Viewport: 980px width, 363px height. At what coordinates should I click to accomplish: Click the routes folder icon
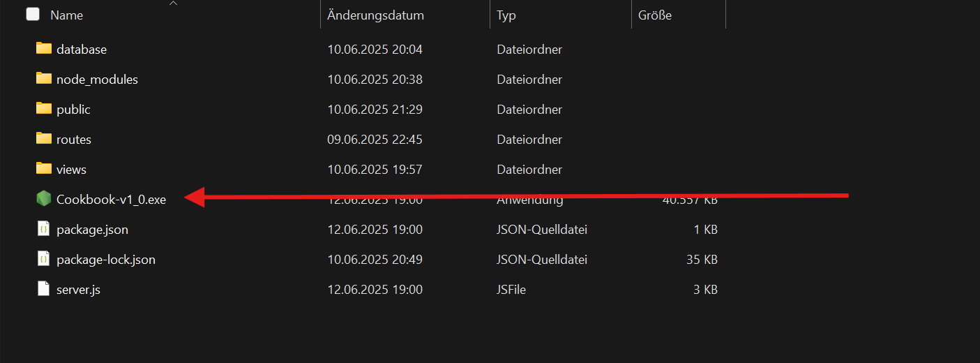[44, 138]
